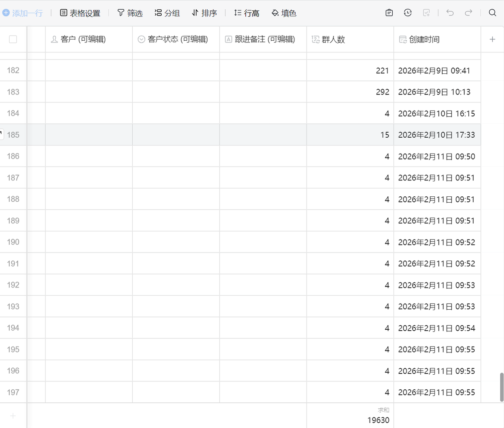This screenshot has height=428, width=504.
Task: Open the 筛选 filter menu
Action: click(130, 13)
